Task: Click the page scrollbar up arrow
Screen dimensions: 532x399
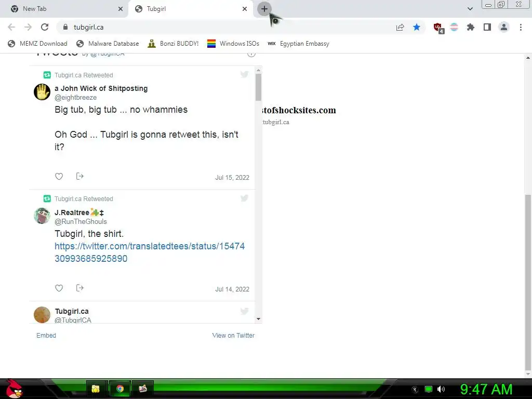Action: tap(528, 58)
